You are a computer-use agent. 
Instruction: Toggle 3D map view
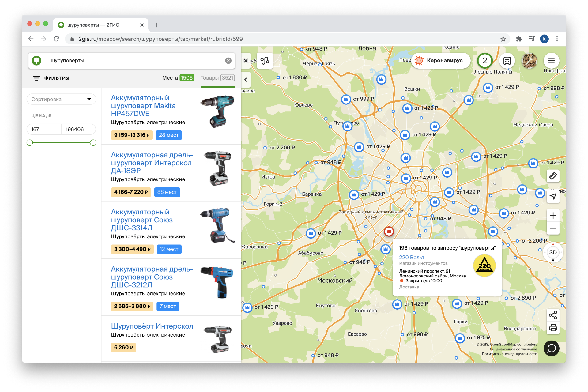point(553,252)
